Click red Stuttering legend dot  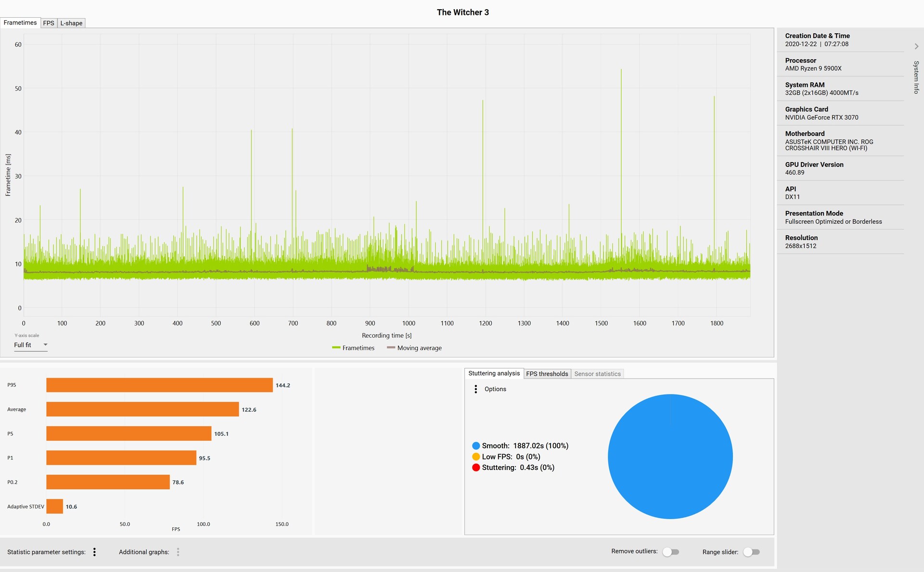[x=476, y=467]
